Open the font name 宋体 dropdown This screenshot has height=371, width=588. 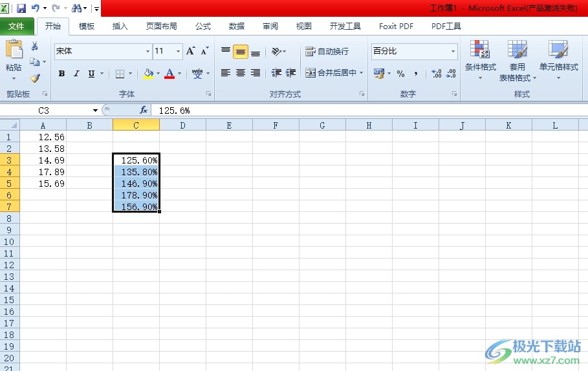coord(147,51)
